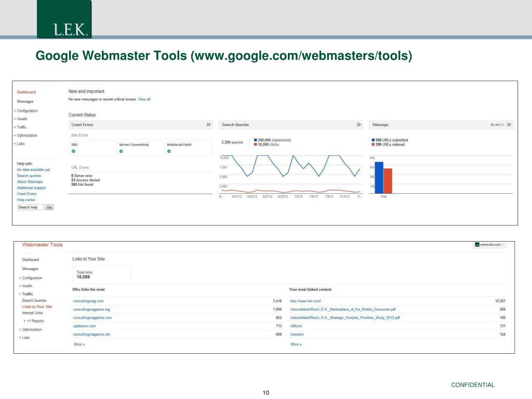Image resolution: width=532 pixels, height=399 pixels.
Task: Expand Health in upper sidebar
Action: click(21, 119)
